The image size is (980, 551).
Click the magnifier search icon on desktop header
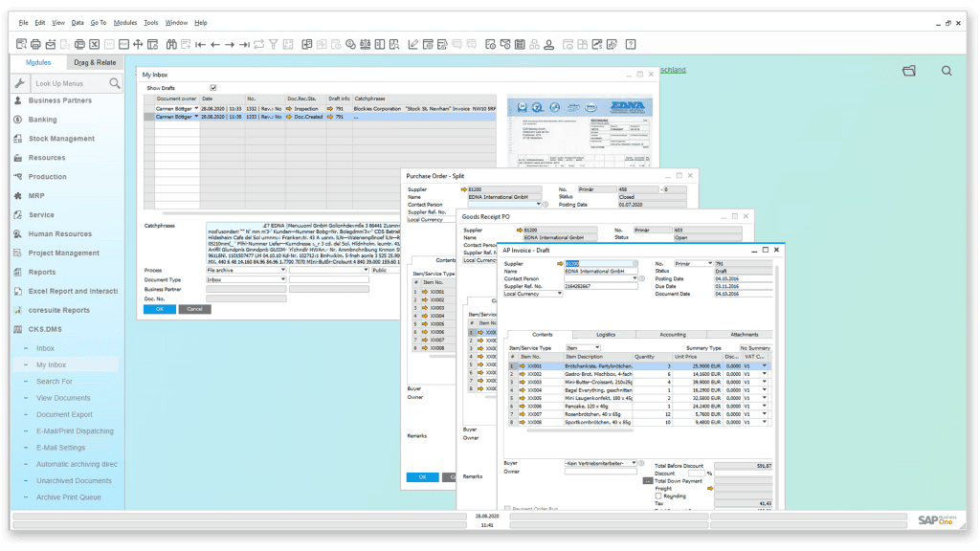pyautogui.click(x=947, y=71)
